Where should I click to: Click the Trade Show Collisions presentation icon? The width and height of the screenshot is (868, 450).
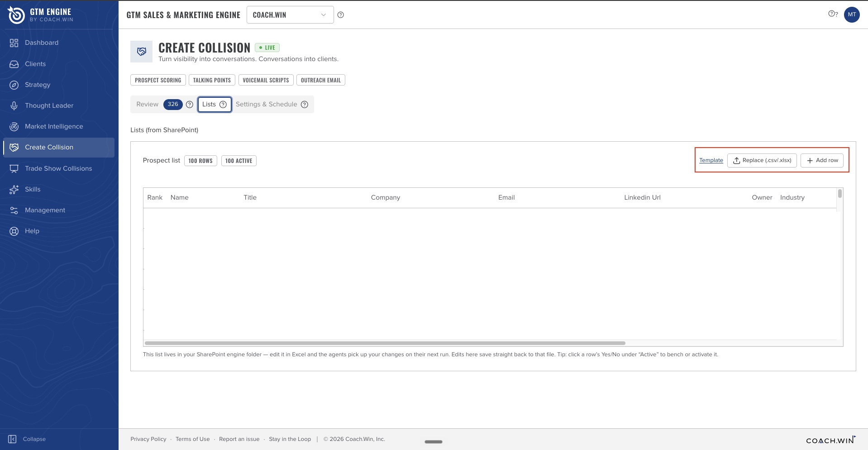click(14, 169)
